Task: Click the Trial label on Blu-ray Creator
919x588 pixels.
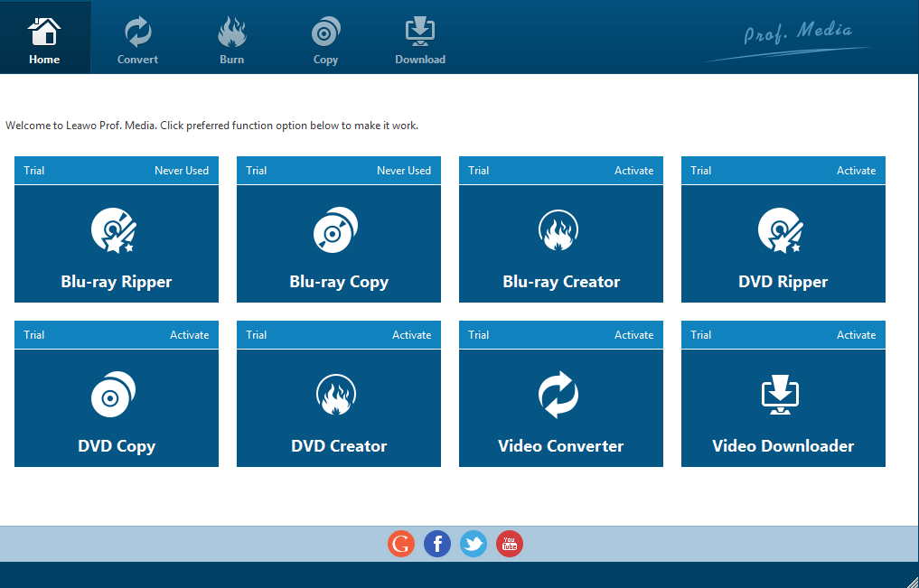Action: pos(478,171)
